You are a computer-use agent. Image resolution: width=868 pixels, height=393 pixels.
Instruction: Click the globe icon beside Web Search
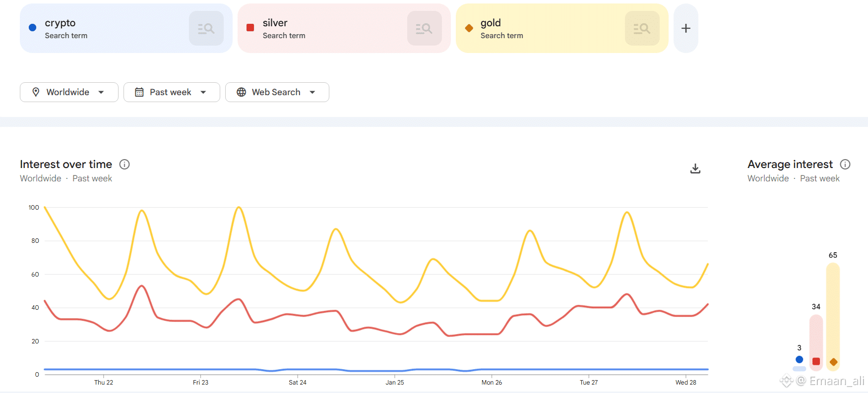tap(242, 92)
